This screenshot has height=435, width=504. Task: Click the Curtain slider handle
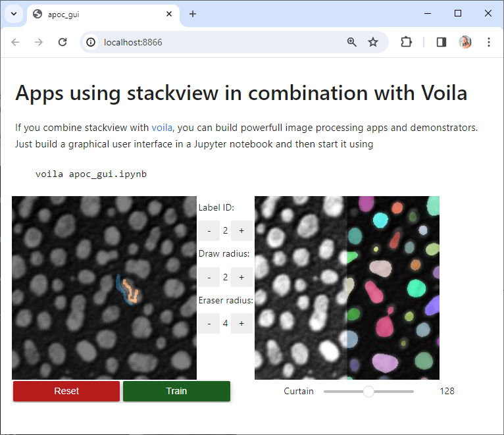[x=368, y=392]
